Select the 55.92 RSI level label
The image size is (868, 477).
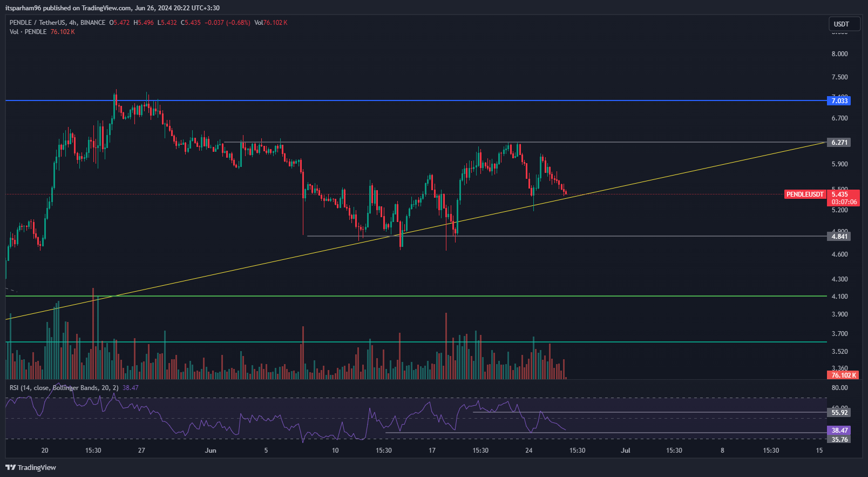point(839,413)
